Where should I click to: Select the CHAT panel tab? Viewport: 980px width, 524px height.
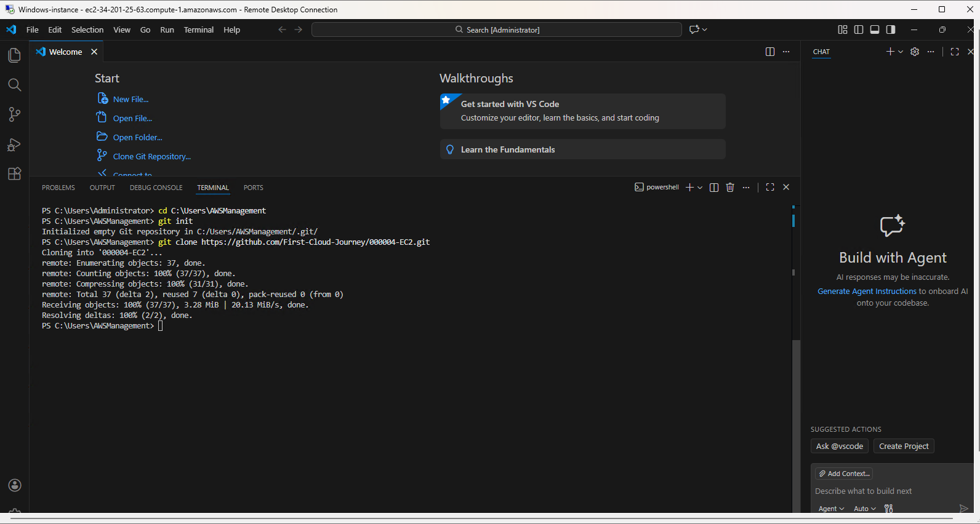tap(821, 52)
